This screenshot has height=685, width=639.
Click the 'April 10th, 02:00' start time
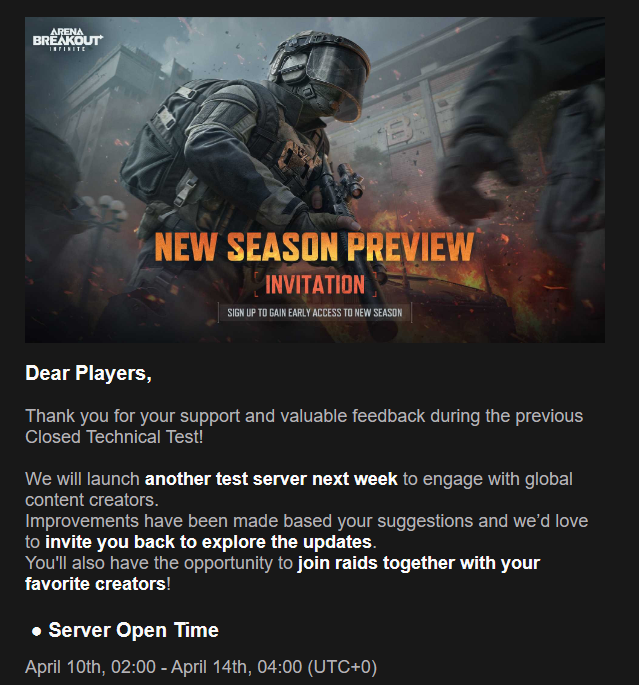[x=90, y=667]
